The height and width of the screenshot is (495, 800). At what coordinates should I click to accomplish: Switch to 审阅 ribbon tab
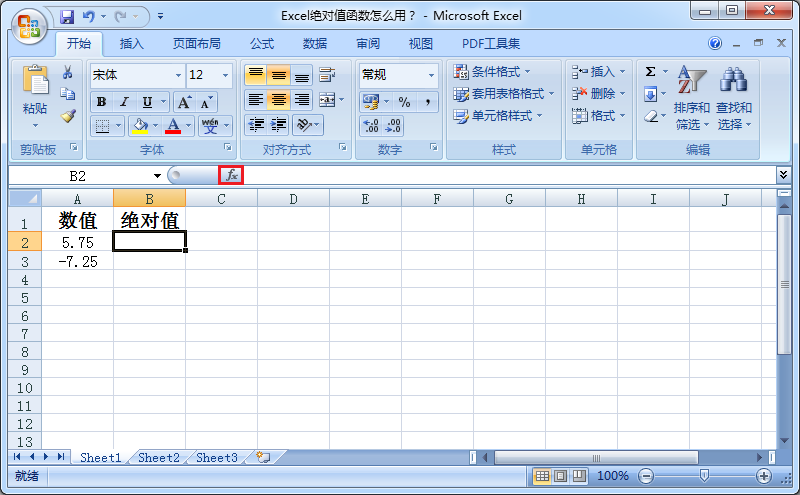367,43
